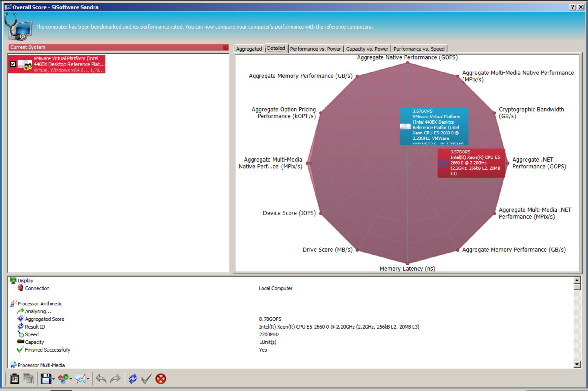Switch to the Aggregated tab

(249, 49)
